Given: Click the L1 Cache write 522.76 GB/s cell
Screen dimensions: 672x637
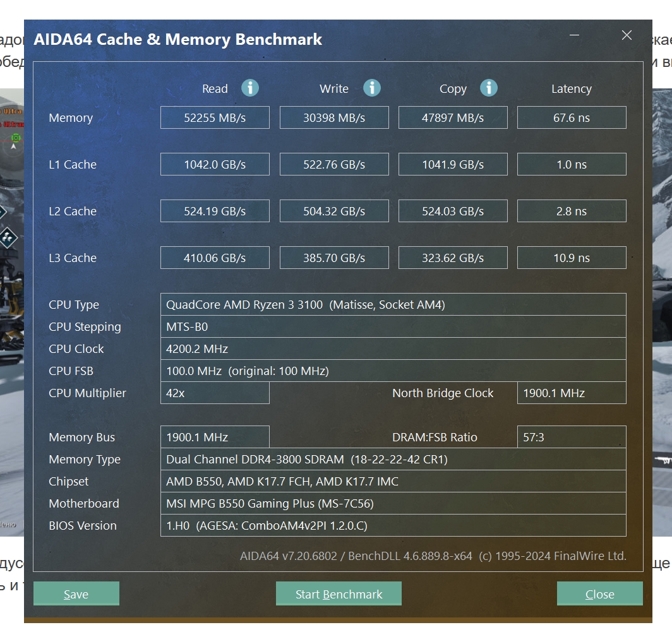Looking at the screenshot, I should point(334,164).
